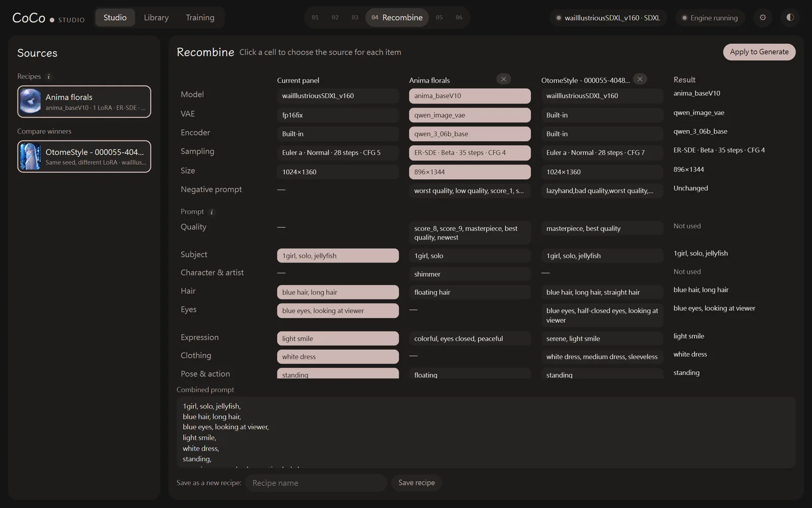
Task: Go to step 03
Action: click(x=355, y=18)
